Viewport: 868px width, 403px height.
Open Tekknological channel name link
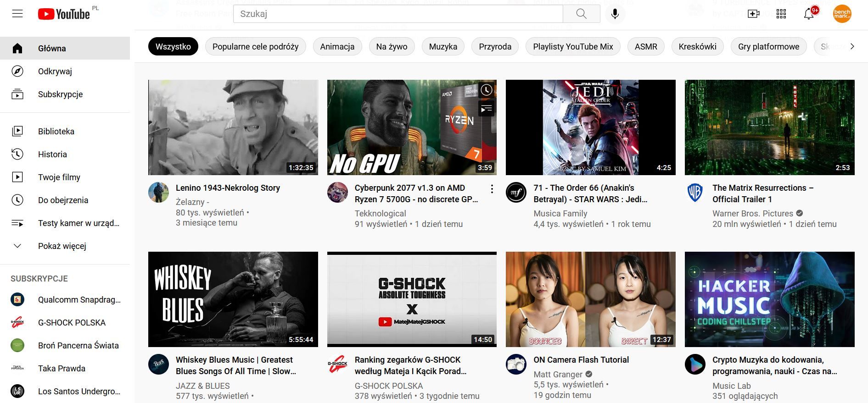click(381, 214)
